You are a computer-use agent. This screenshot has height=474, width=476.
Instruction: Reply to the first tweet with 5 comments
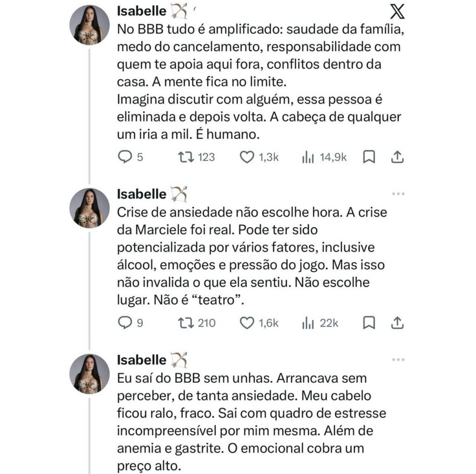coord(124,158)
